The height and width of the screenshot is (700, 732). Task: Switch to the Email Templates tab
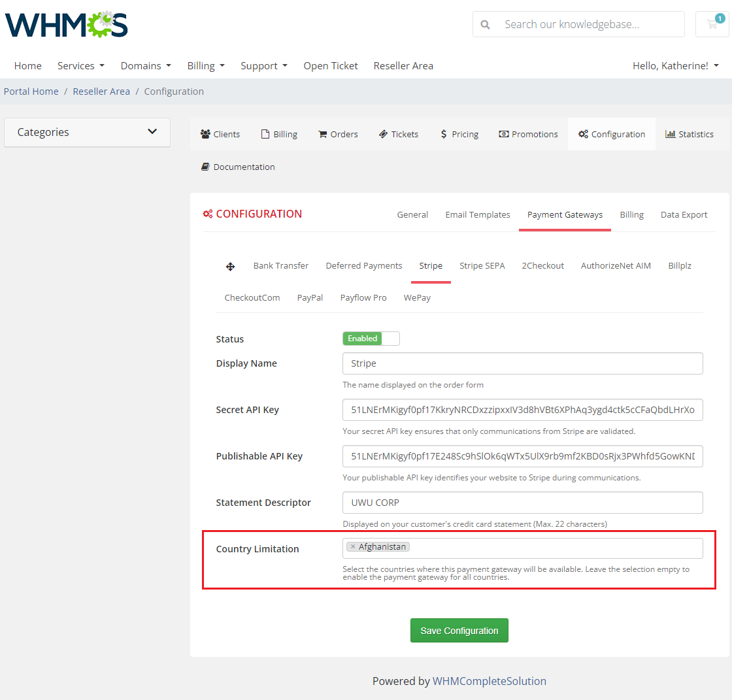click(x=478, y=214)
